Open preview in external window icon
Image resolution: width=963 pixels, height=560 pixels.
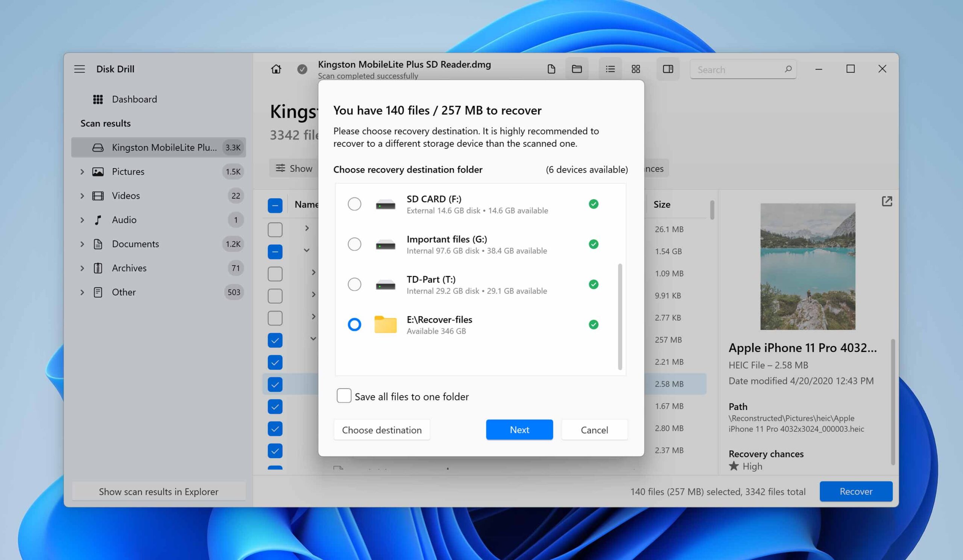click(x=887, y=201)
